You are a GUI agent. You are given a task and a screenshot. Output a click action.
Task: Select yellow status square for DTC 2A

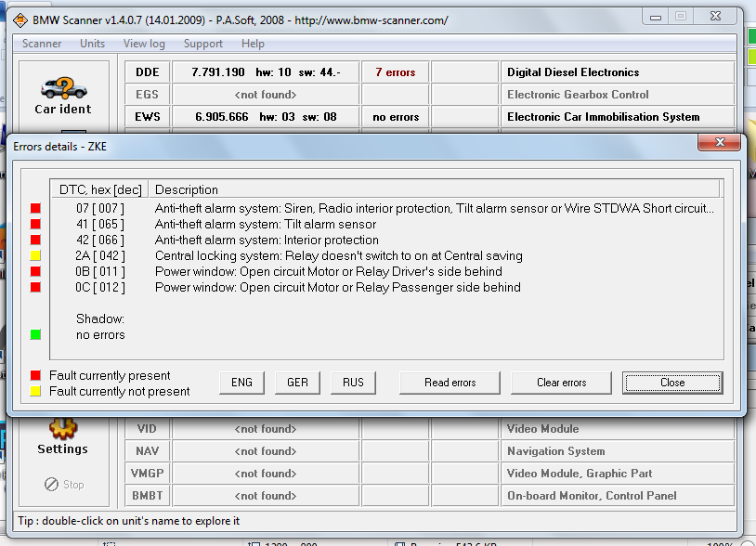(x=35, y=255)
